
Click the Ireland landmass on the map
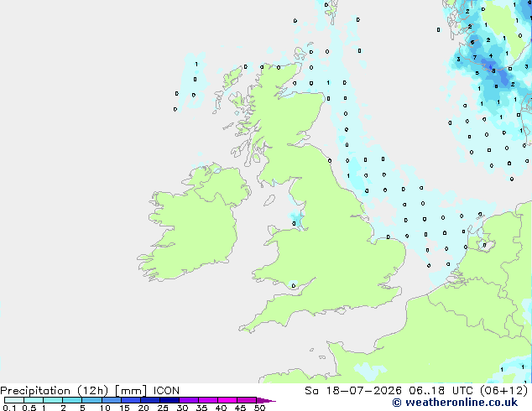pyautogui.click(x=195, y=224)
